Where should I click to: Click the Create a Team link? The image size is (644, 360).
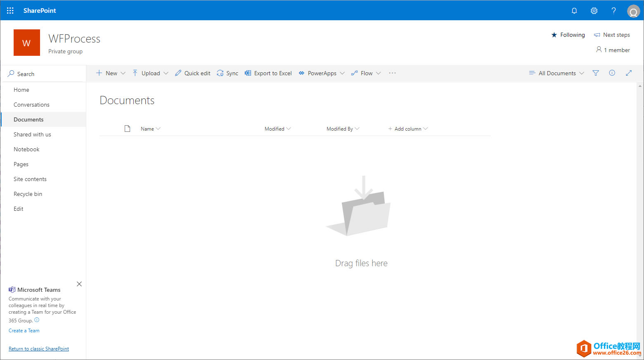pyautogui.click(x=24, y=330)
